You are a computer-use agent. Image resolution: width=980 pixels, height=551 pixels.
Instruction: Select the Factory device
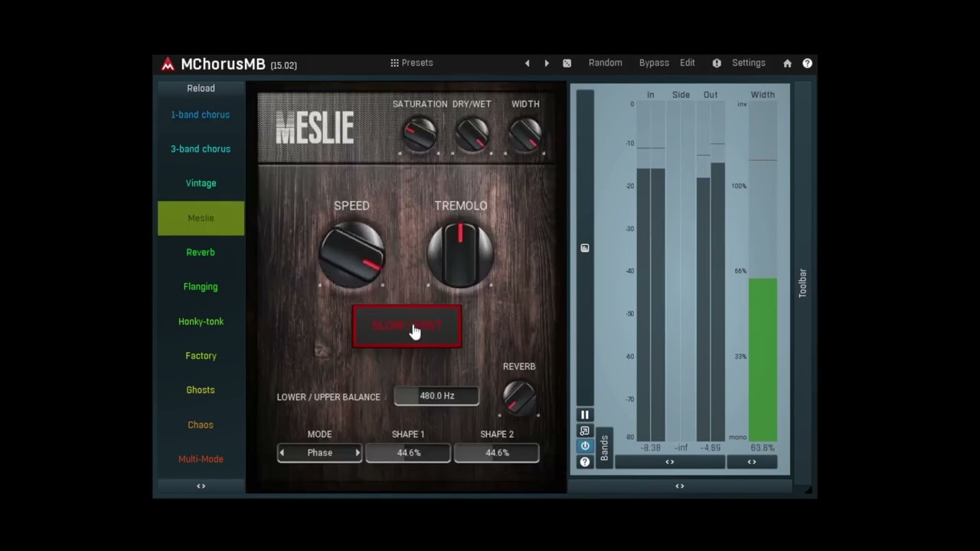pos(201,356)
